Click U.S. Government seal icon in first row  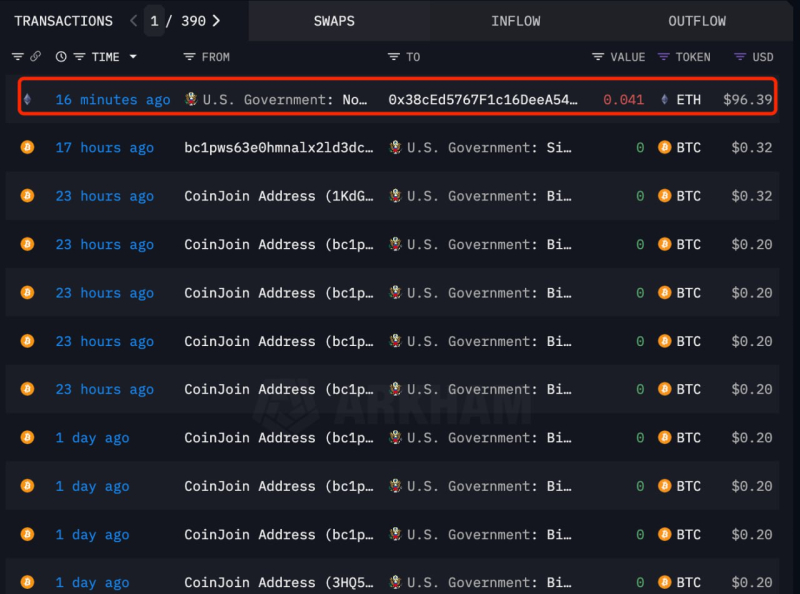pos(192,100)
